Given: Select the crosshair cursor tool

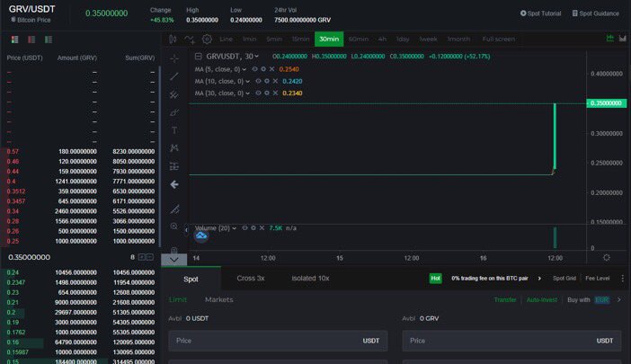Looking at the screenshot, I should pos(173,58).
